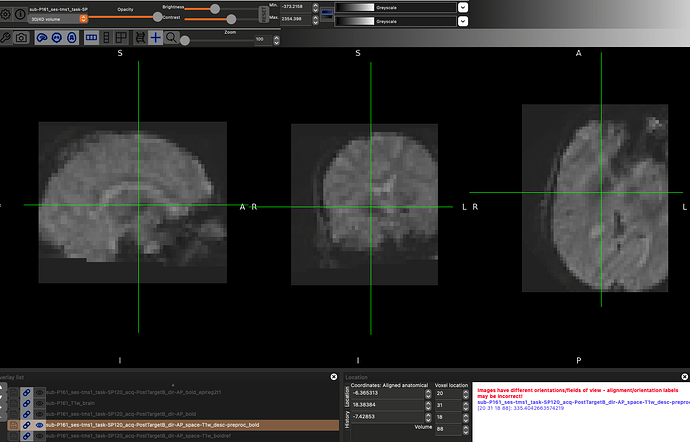690x442 pixels.
Task: Toggle link icon for the dir-AP_bold_epireg2t1 overlay
Action: pyautogui.click(x=27, y=392)
